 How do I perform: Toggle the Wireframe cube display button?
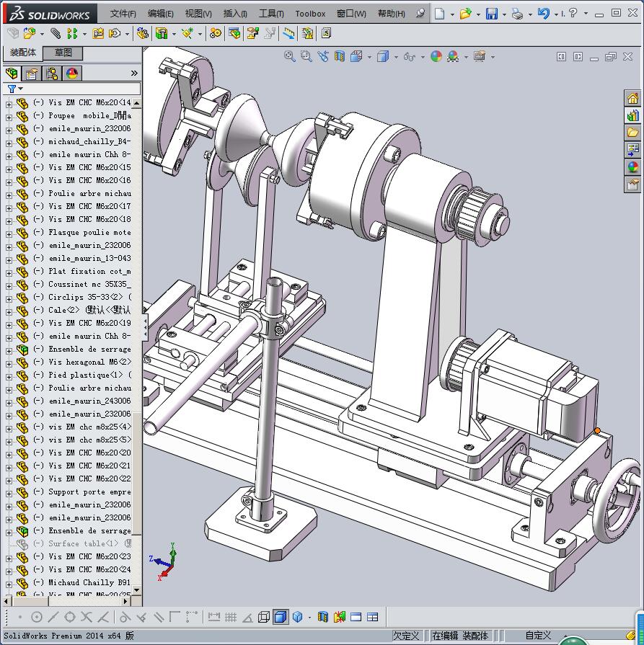coord(264,617)
